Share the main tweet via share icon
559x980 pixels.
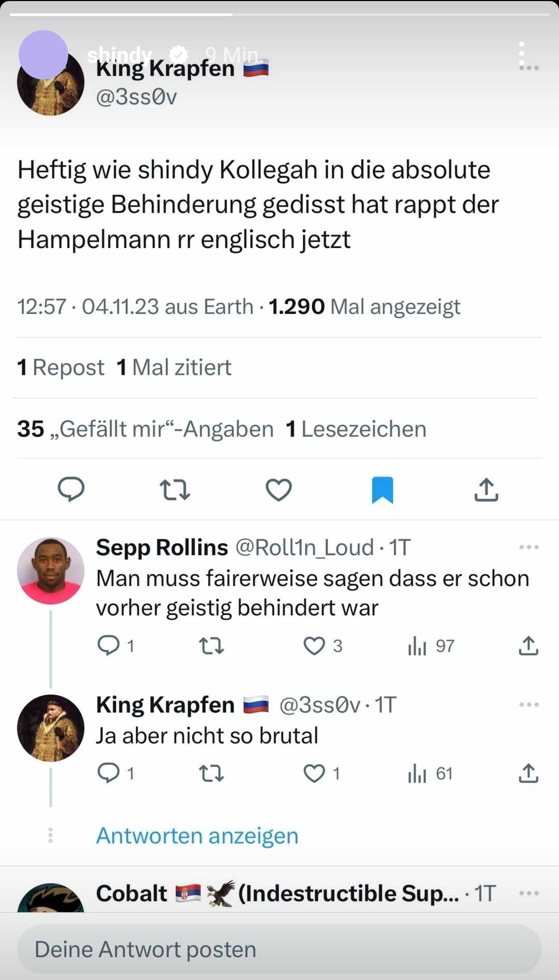(x=486, y=489)
